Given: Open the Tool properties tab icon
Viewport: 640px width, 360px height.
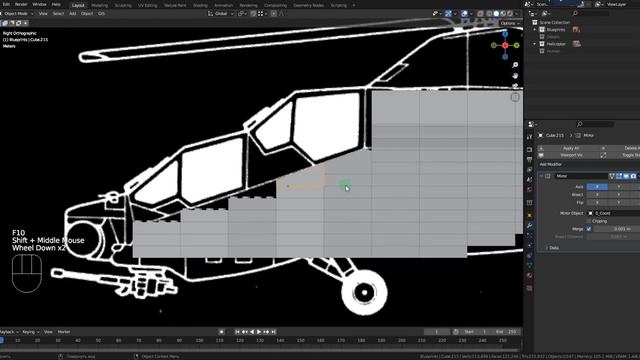Looking at the screenshot, I should [529, 138].
